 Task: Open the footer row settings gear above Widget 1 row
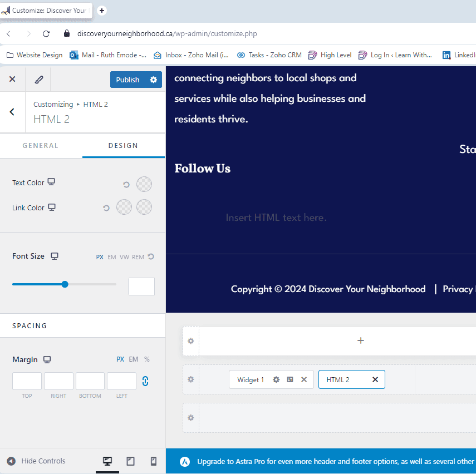tap(190, 341)
